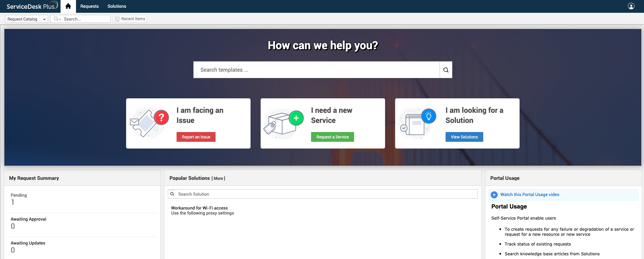
Task: Open the Request Catalog menu
Action: tap(23, 19)
